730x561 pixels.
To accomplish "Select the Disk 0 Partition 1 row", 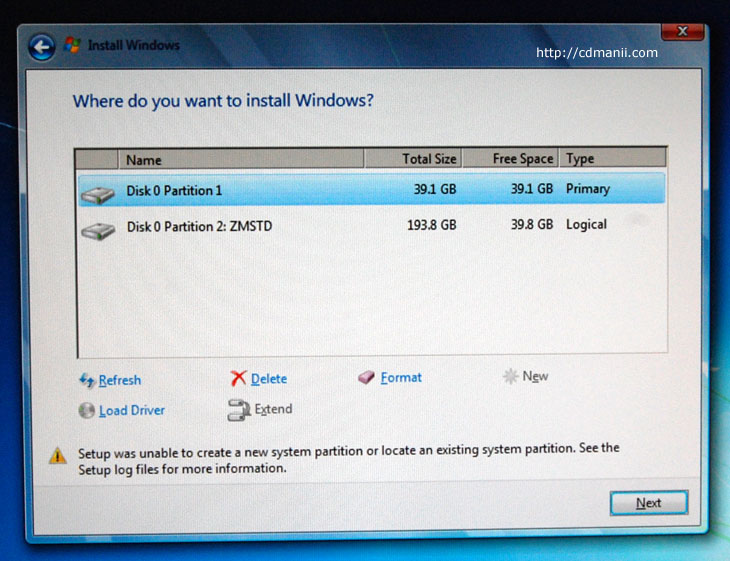I will click(372, 189).
